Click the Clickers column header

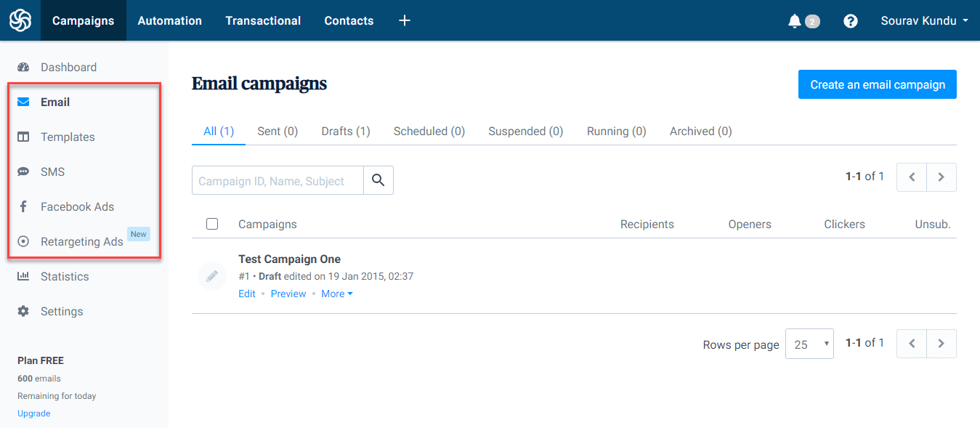tap(844, 225)
